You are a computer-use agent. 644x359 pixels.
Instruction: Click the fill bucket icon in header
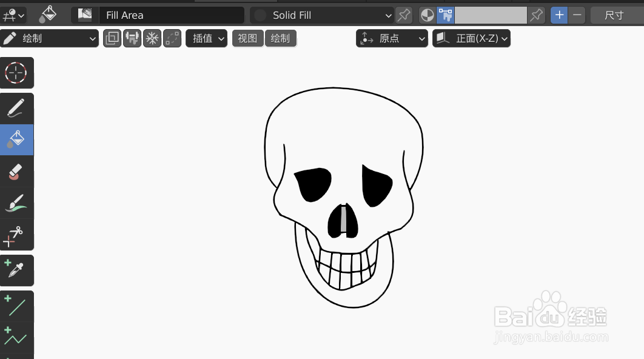coord(49,15)
